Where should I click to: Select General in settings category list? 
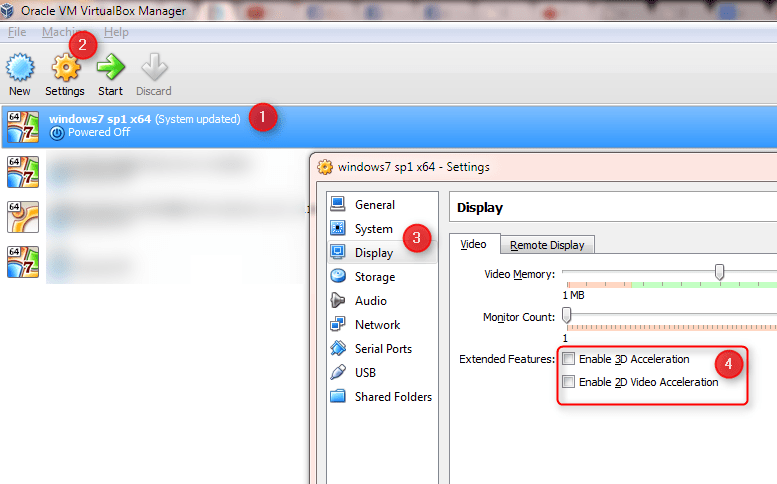375,205
